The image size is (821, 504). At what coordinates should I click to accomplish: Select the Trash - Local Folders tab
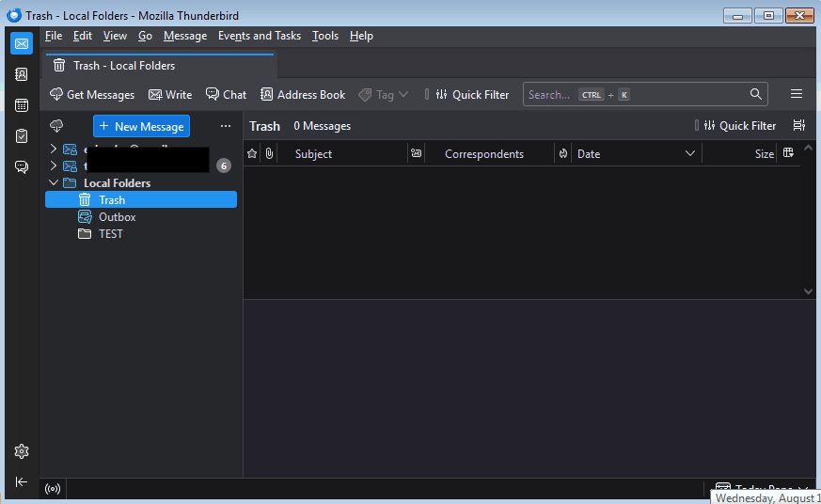point(160,66)
